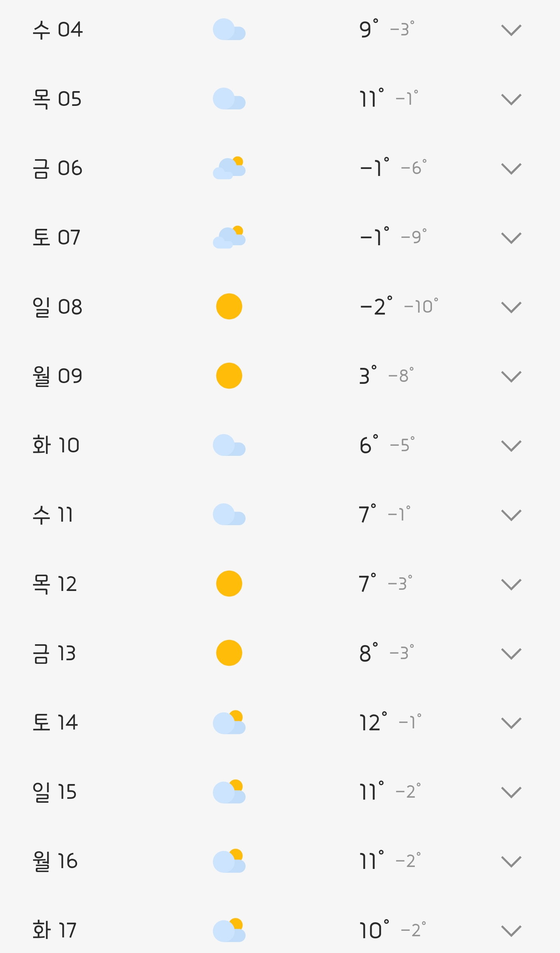Click the cloud icon for 화 10

pyautogui.click(x=229, y=445)
